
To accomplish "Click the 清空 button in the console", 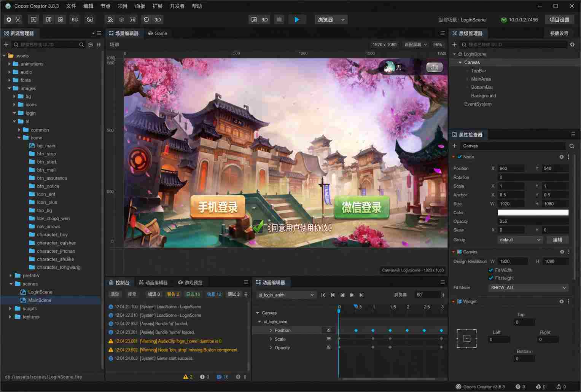I will pos(115,294).
